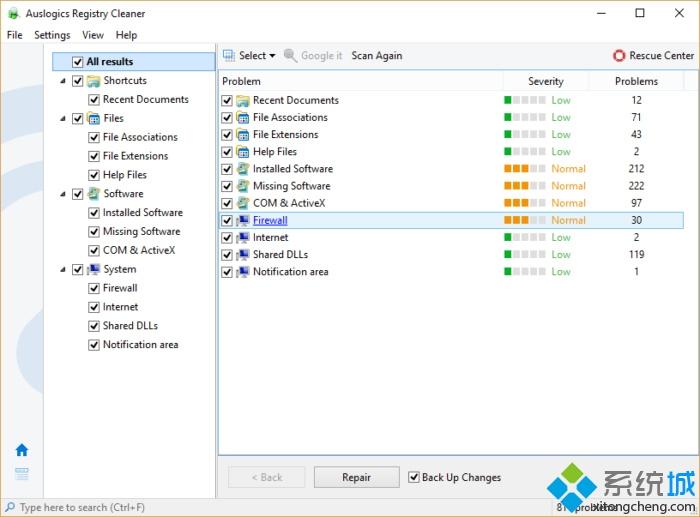
Task: Click the Select toolbar icon
Action: tap(229, 56)
